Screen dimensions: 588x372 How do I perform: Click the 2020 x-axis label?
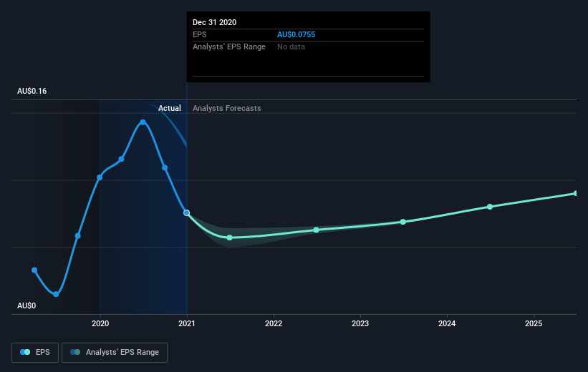coord(100,323)
